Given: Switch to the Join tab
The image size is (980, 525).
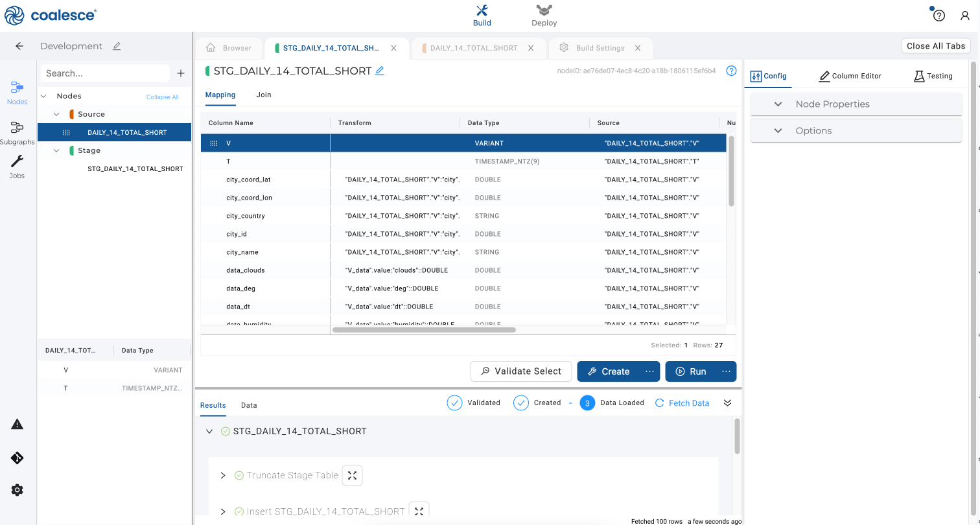Looking at the screenshot, I should pyautogui.click(x=263, y=95).
